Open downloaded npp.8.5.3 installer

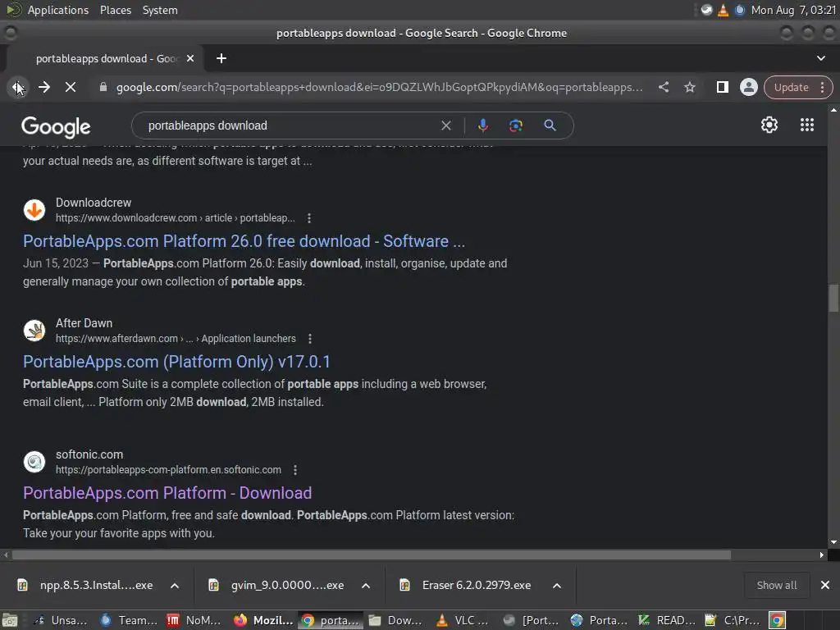pos(85,586)
